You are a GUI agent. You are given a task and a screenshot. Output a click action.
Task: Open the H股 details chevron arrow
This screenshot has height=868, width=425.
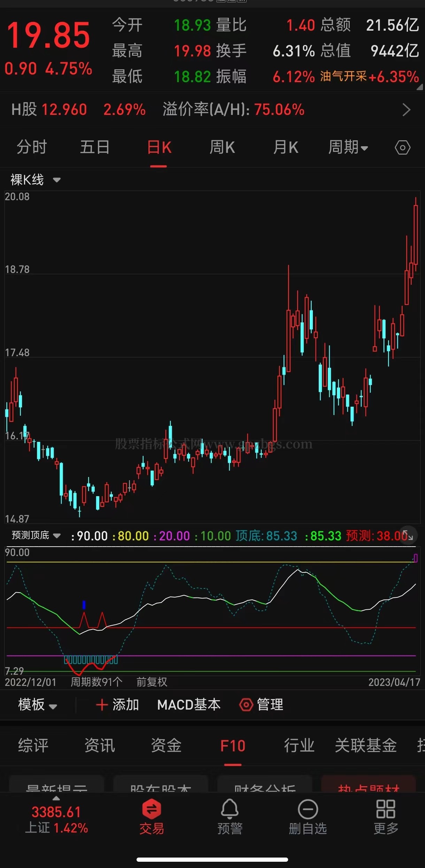406,110
